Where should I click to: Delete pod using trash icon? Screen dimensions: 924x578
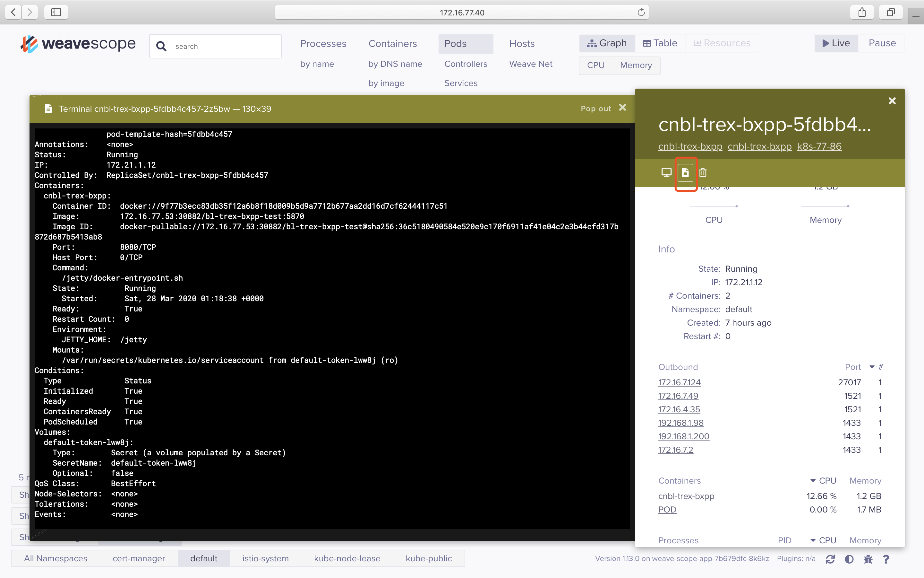(x=703, y=173)
